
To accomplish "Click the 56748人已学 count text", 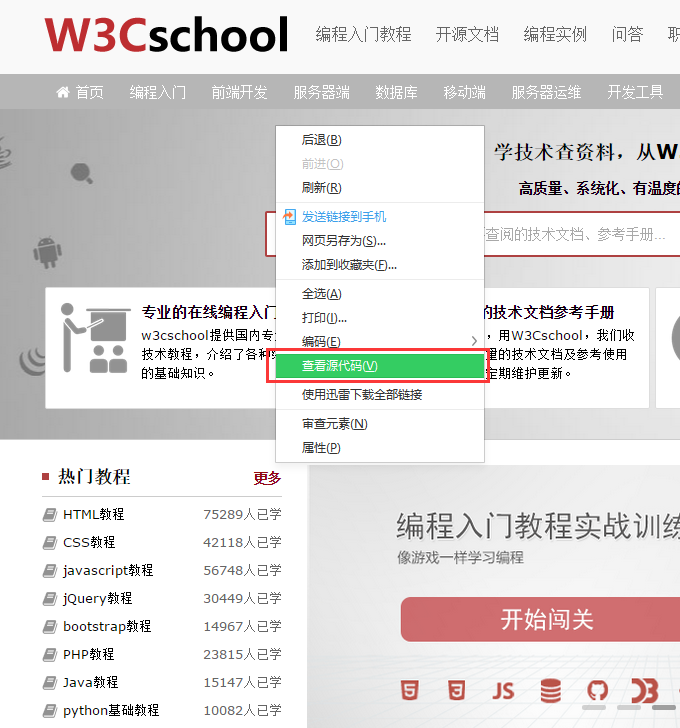I will (242, 570).
